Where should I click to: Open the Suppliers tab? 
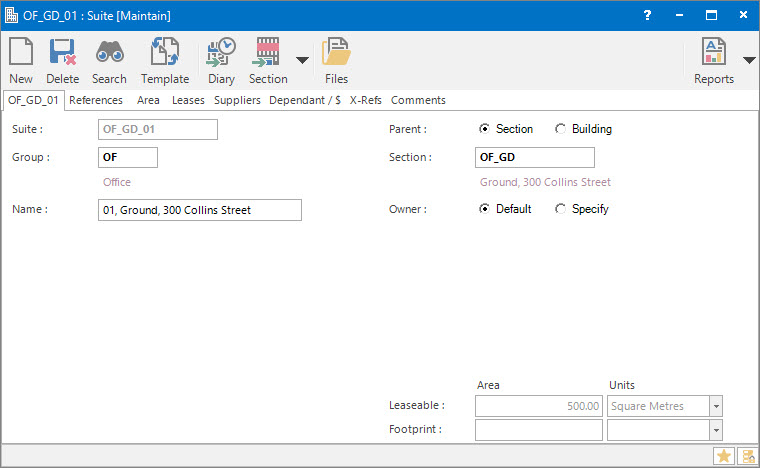tap(237, 100)
